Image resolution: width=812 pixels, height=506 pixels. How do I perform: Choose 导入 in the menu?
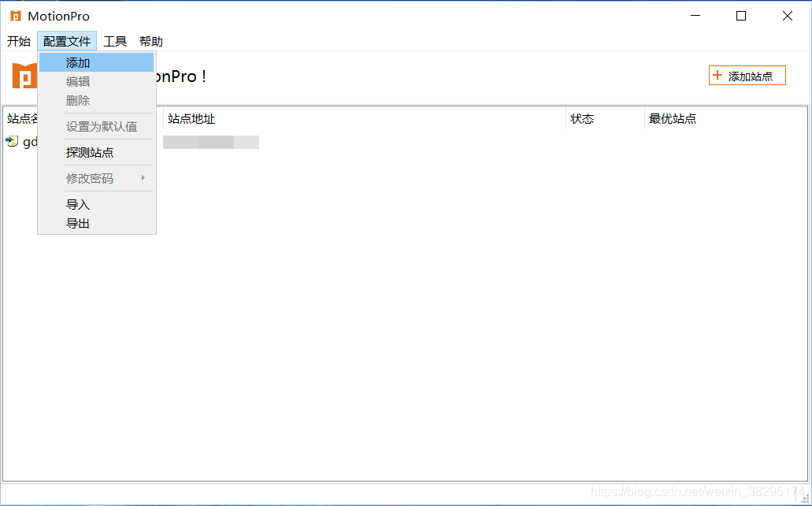pos(96,205)
